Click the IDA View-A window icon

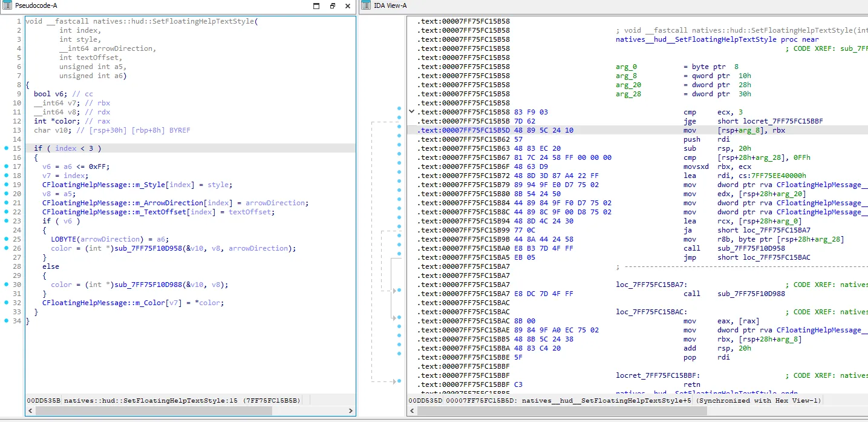365,5
